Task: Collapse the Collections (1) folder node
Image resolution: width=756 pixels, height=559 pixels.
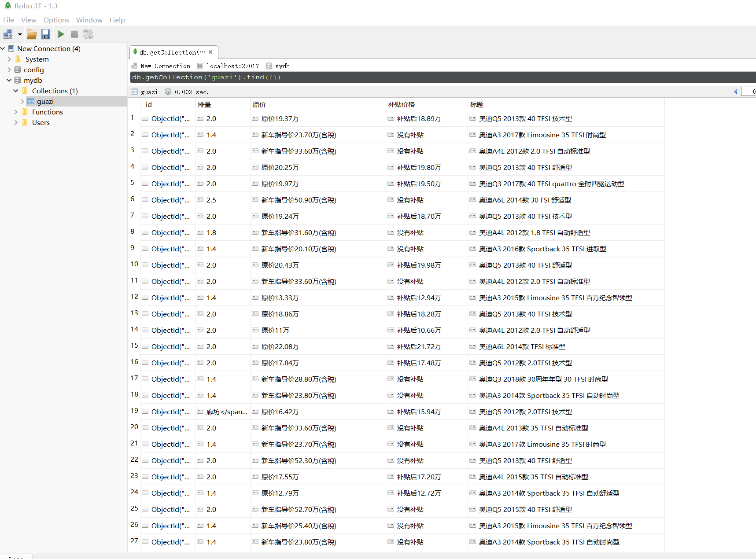Action: tap(16, 91)
